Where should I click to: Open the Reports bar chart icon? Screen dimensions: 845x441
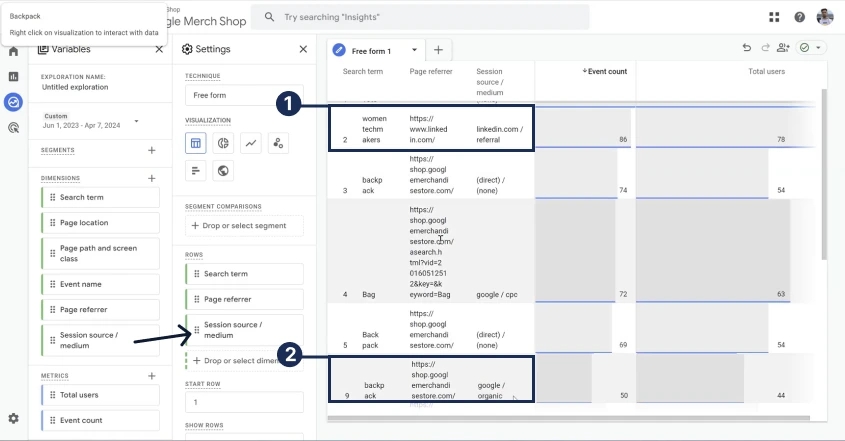(13, 77)
